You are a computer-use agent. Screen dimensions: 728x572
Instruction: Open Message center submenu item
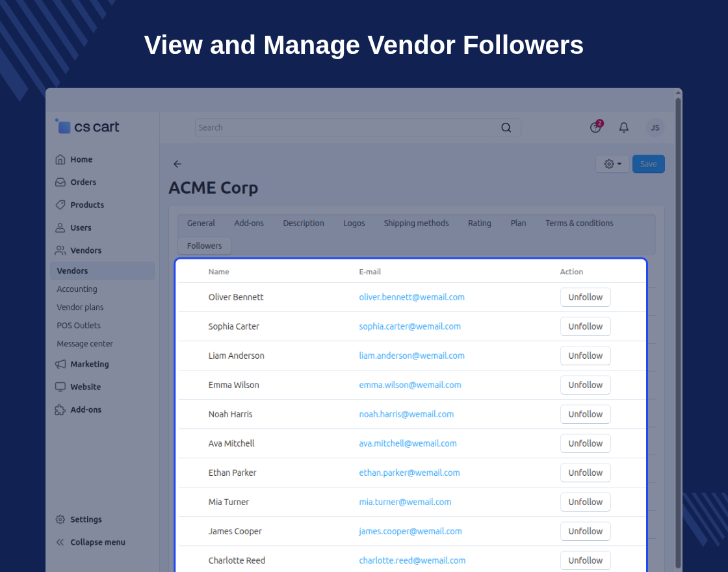point(84,344)
